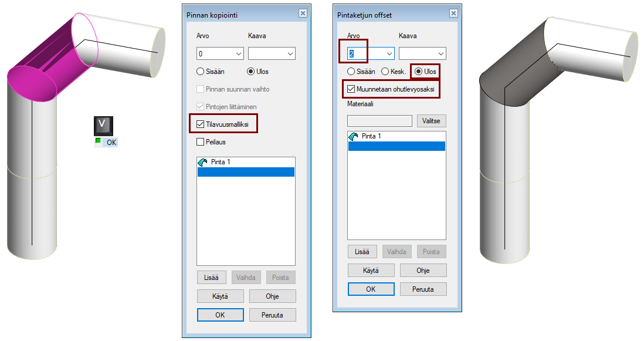Click Ohje in the Pintaketjun offset dialog
Image resolution: width=644 pixels, height=341 pixels.
(423, 270)
